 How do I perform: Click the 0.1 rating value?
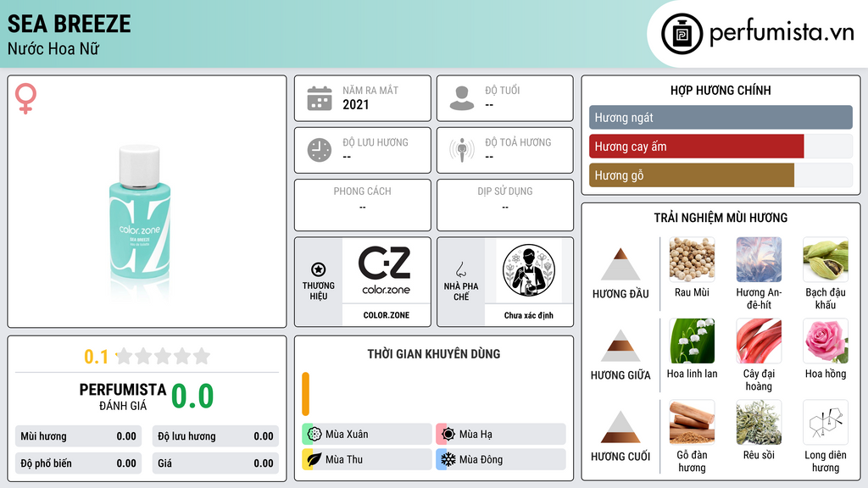(96, 357)
